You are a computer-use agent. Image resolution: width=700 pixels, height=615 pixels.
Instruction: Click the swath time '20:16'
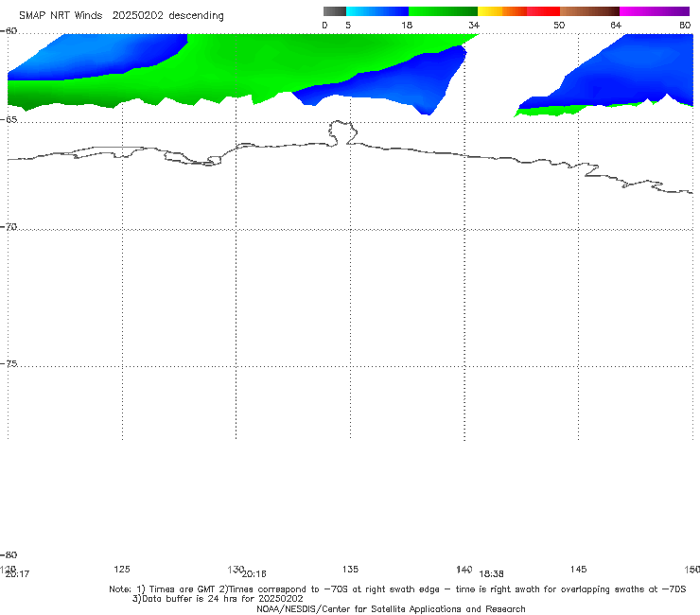pyautogui.click(x=254, y=574)
